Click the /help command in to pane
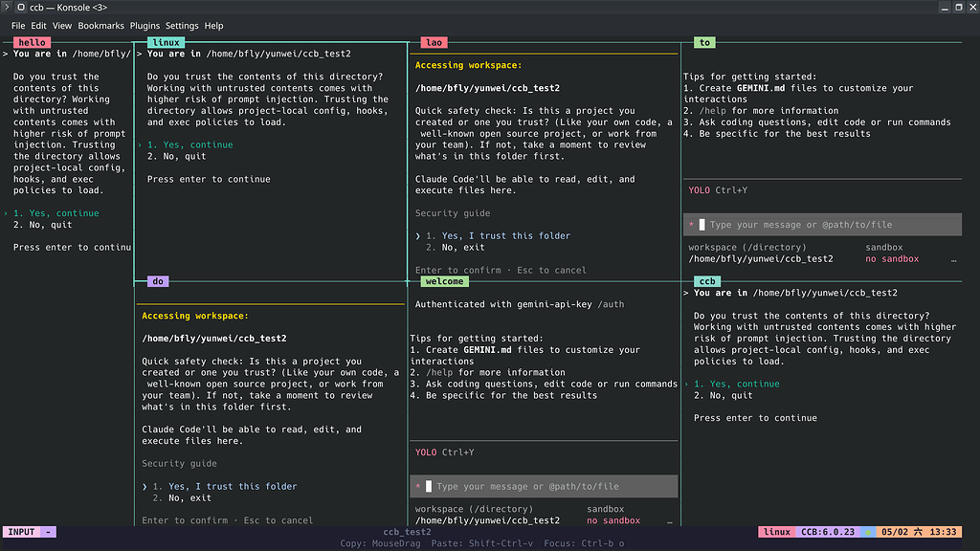Viewport: 980px width, 551px height. pyautogui.click(x=712, y=111)
